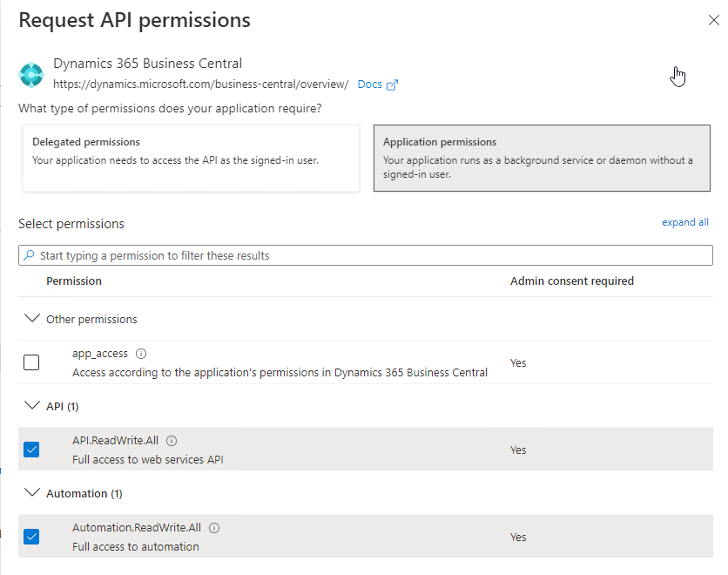Close the Request API permissions pane

pos(713,20)
